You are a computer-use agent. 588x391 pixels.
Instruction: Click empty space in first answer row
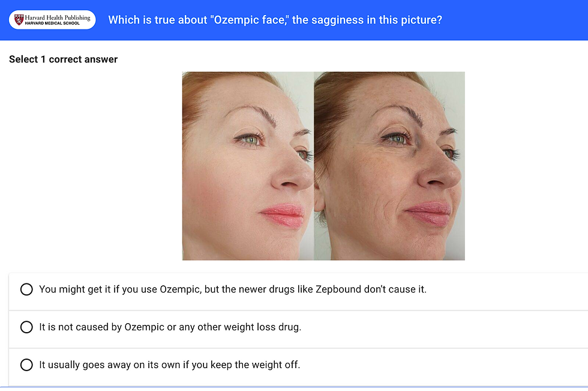click(x=506, y=291)
